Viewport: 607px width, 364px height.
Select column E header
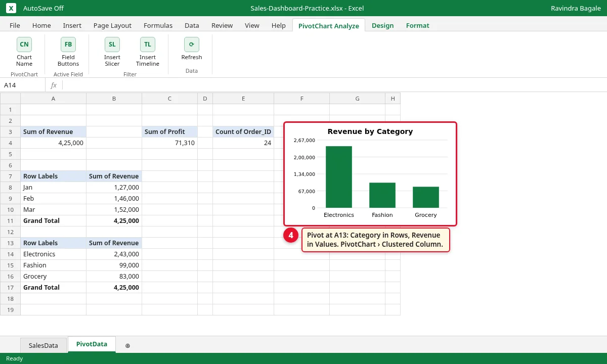pyautogui.click(x=243, y=99)
